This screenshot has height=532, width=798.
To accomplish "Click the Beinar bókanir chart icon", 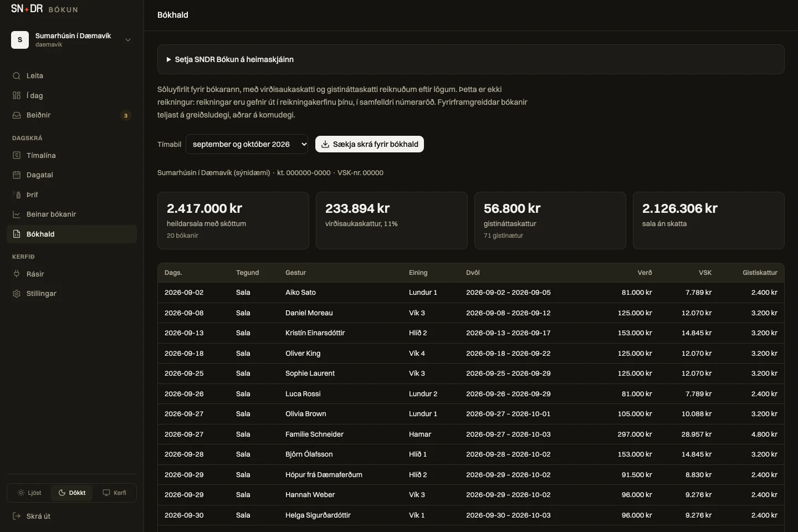I will [x=17, y=214].
